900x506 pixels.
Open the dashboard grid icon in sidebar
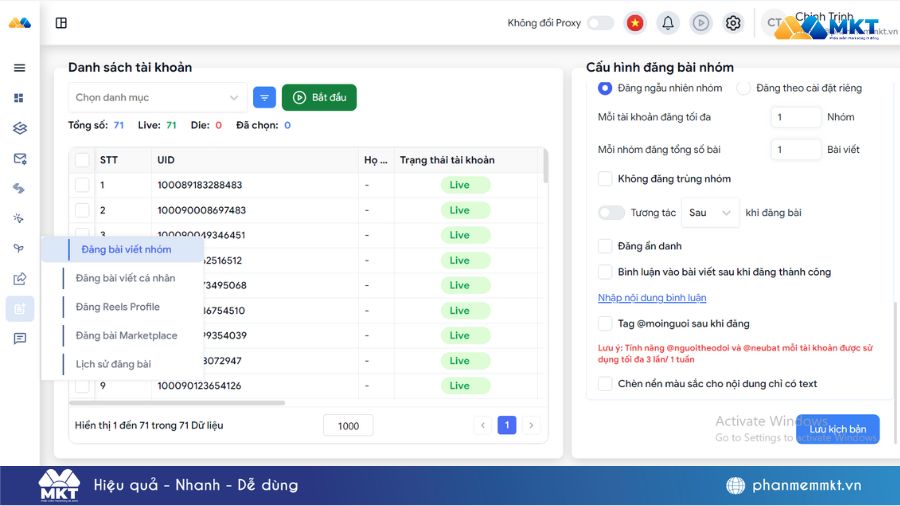(x=19, y=98)
